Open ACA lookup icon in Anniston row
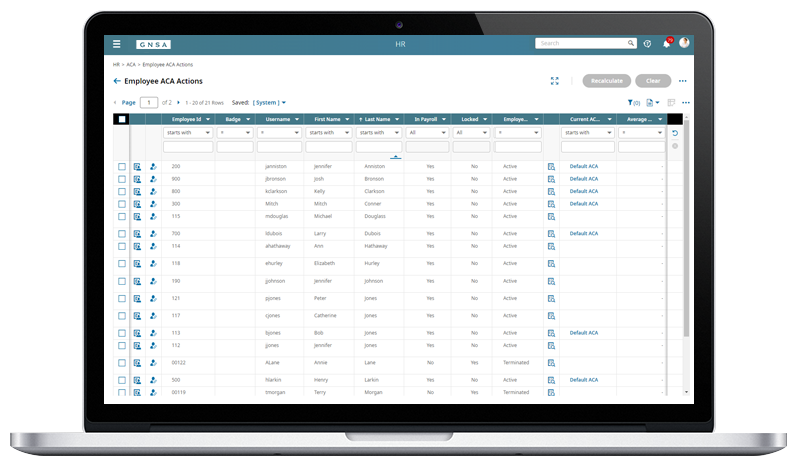Viewport: 797px width, 466px height. click(551, 167)
